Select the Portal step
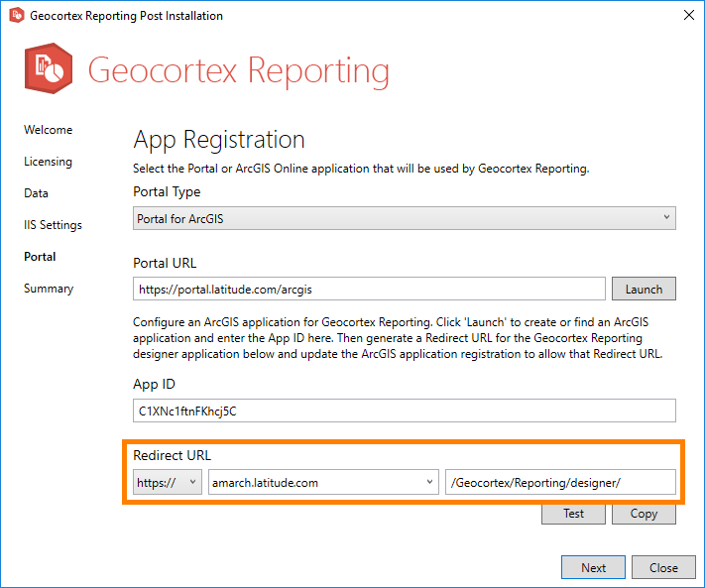 (x=40, y=257)
